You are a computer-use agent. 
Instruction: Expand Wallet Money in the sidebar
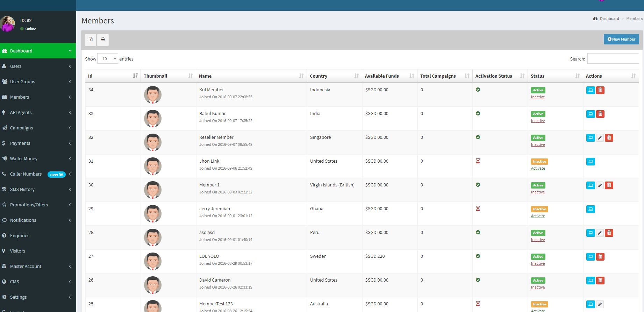coord(38,158)
